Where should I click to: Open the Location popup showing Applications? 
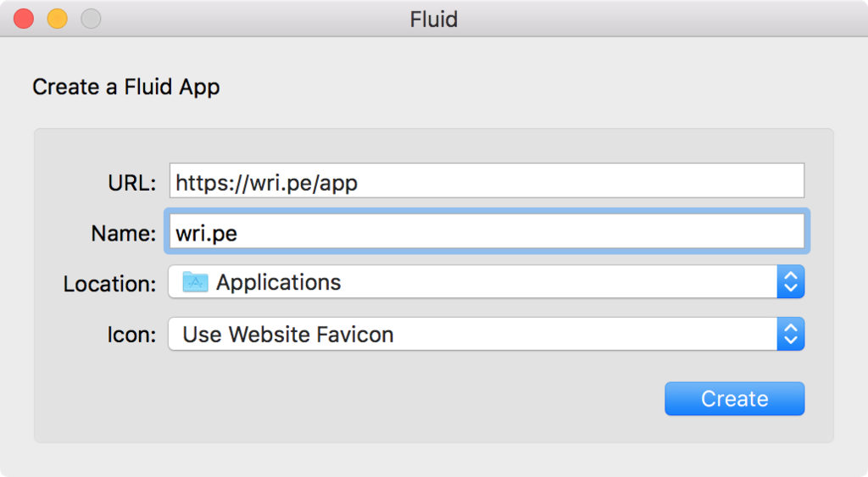tap(475, 282)
